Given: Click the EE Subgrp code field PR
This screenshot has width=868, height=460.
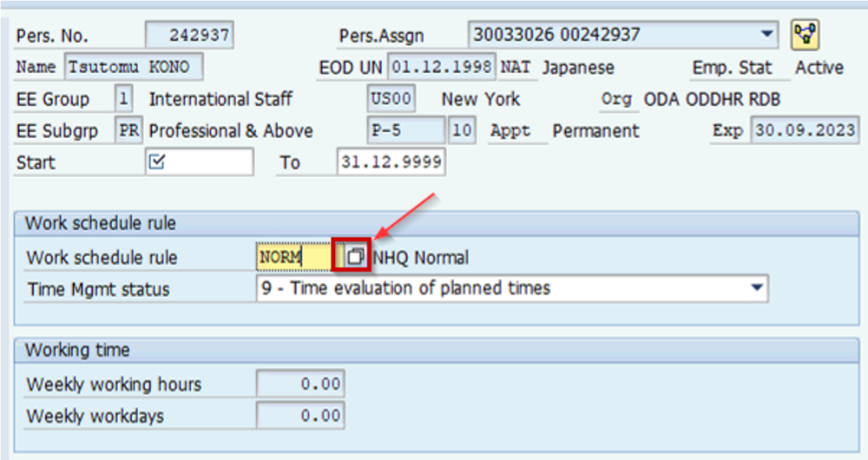Looking at the screenshot, I should click(129, 131).
